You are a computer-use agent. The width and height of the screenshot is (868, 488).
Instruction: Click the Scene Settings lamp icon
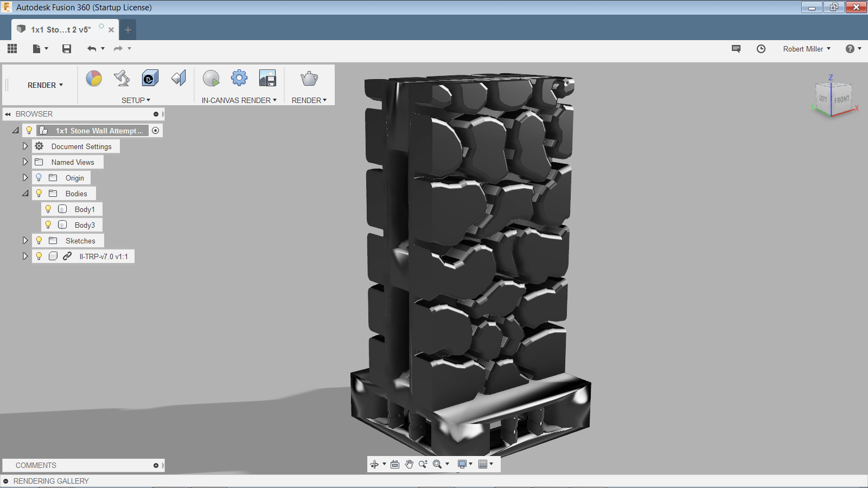coord(122,79)
